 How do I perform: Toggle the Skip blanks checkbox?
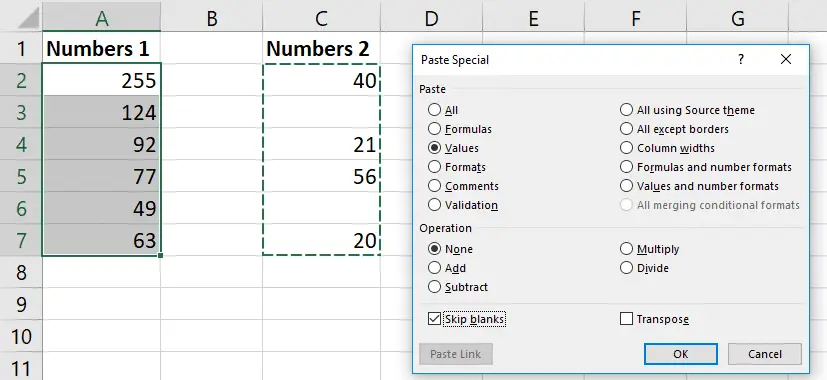(435, 319)
